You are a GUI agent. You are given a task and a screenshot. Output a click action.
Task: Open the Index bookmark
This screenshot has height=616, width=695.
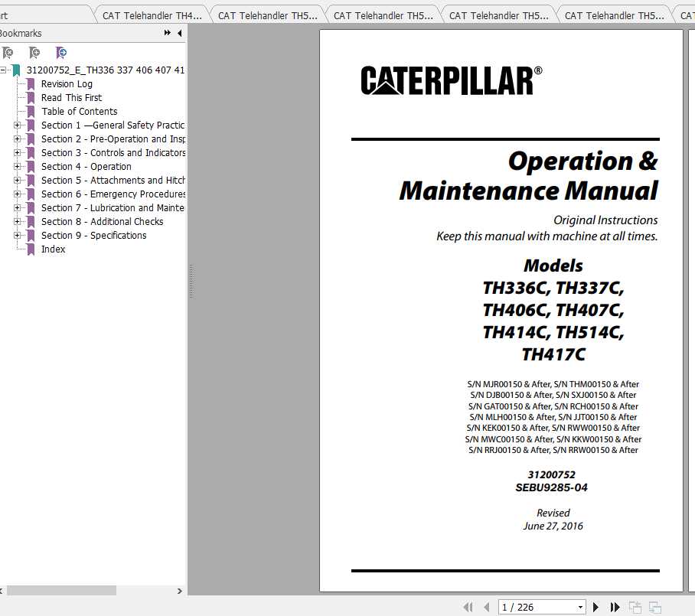(x=53, y=249)
